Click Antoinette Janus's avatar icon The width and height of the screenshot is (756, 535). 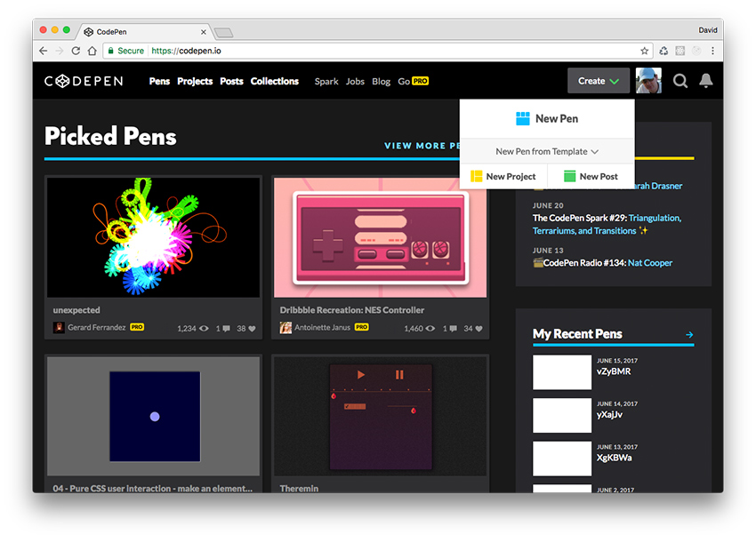click(x=286, y=327)
